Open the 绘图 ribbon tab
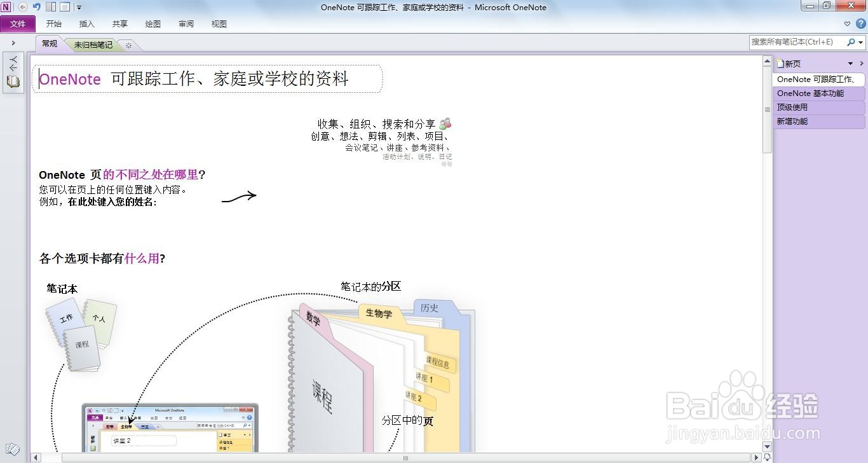Viewport: 868px width, 463px height. tap(153, 24)
